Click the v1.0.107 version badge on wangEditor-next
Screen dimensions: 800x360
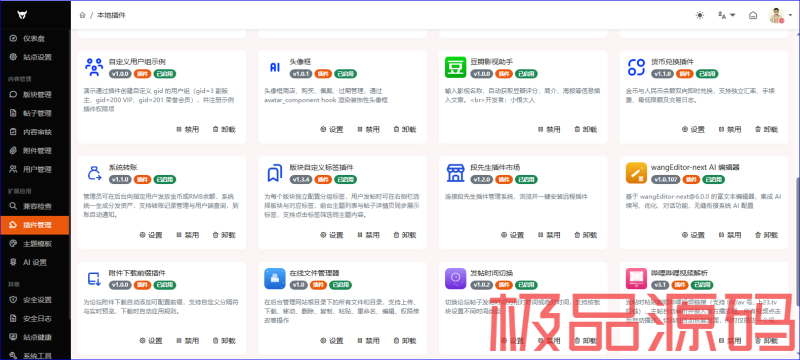click(x=666, y=179)
